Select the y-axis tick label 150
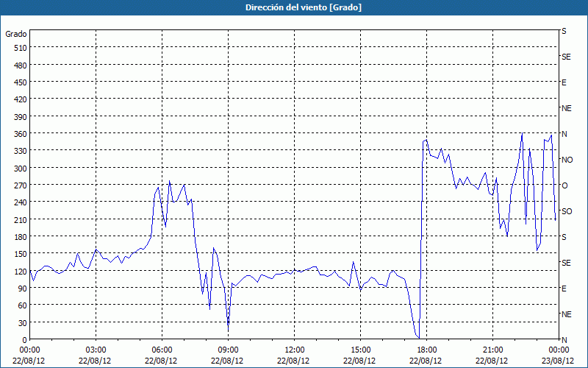The height and width of the screenshot is (368, 588). point(21,254)
